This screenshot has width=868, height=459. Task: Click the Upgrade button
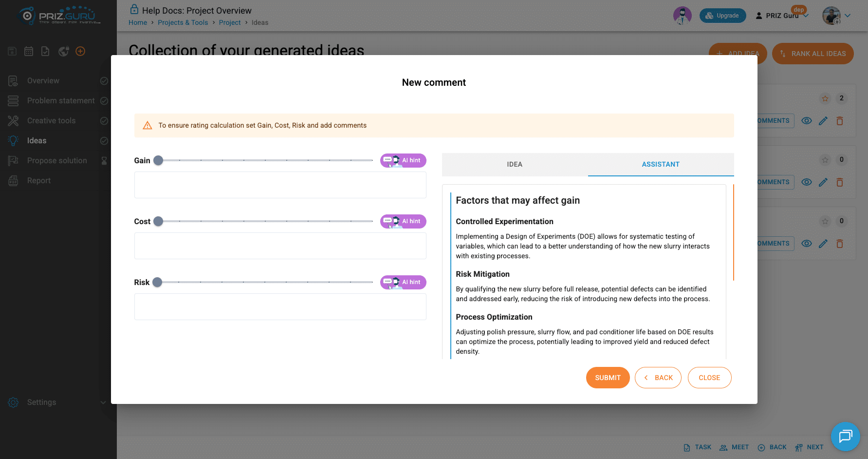(722, 16)
